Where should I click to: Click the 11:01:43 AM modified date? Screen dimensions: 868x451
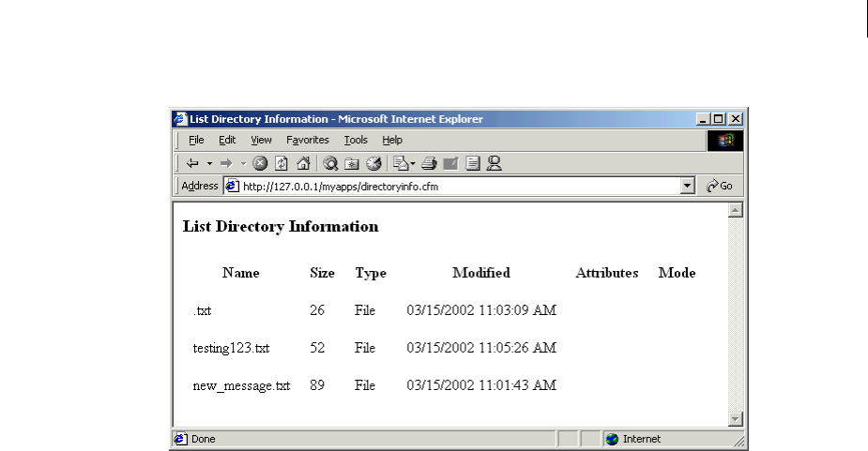point(481,385)
